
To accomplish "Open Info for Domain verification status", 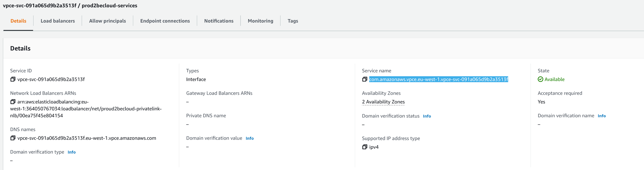I will click(427, 116).
